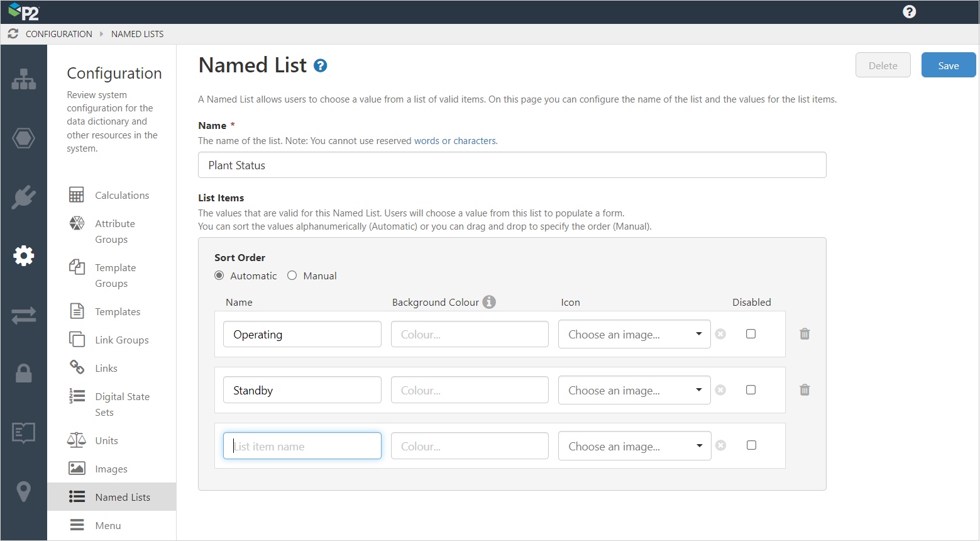980x541 pixels.
Task: Tick the Disabled checkbox for Standby
Action: tap(751, 390)
